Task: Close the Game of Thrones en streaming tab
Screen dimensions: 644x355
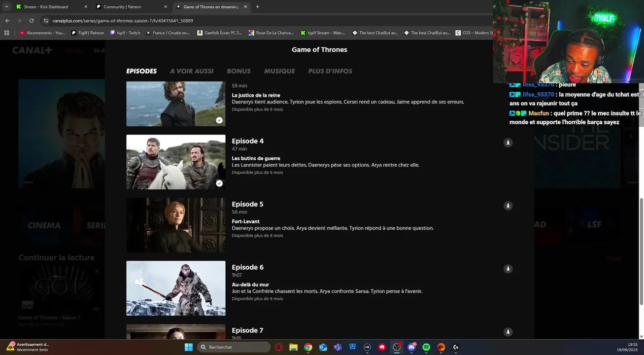Action: (245, 7)
